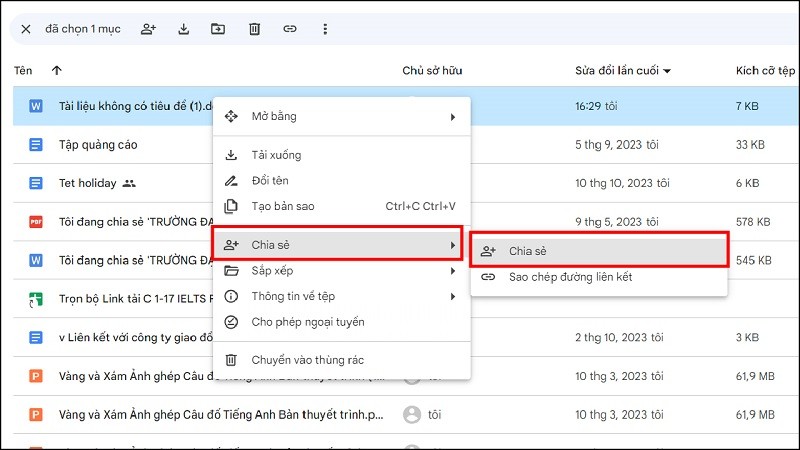800x450 pixels.
Task: Choose 'Tải xuống' from the context menu
Action: pyautogui.click(x=341, y=155)
